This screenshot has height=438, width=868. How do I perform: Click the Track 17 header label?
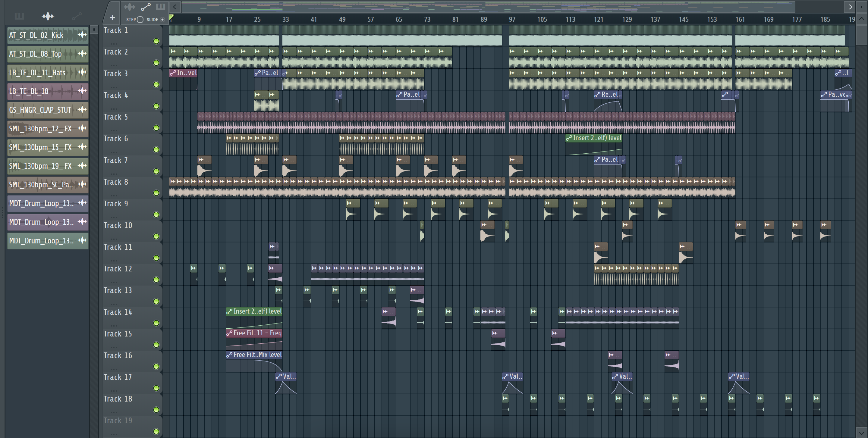[118, 377]
